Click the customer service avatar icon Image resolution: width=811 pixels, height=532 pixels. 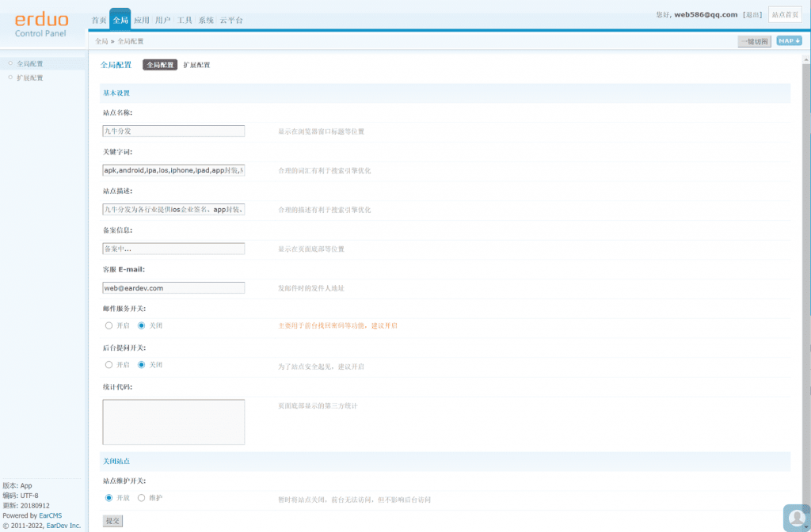pyautogui.click(x=796, y=518)
